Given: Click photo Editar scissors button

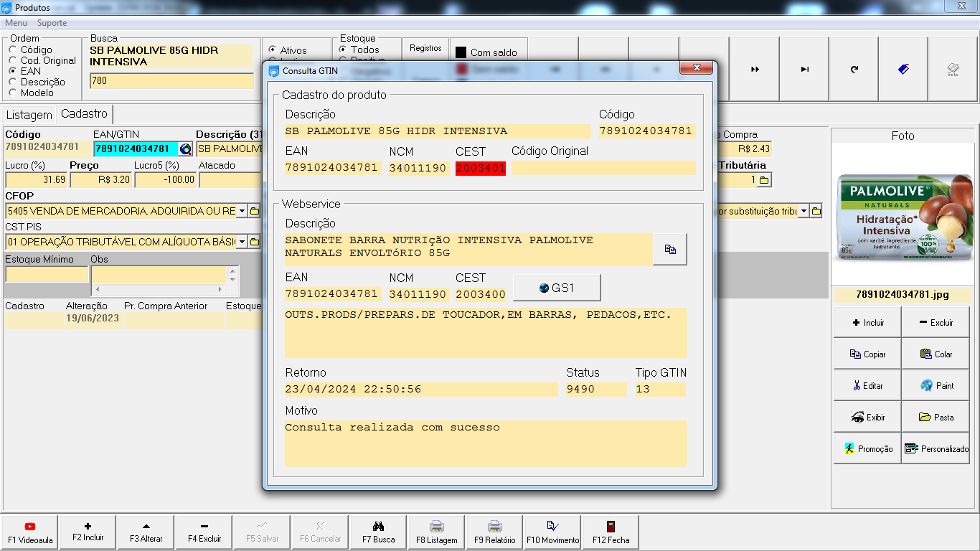Looking at the screenshot, I should point(867,386).
